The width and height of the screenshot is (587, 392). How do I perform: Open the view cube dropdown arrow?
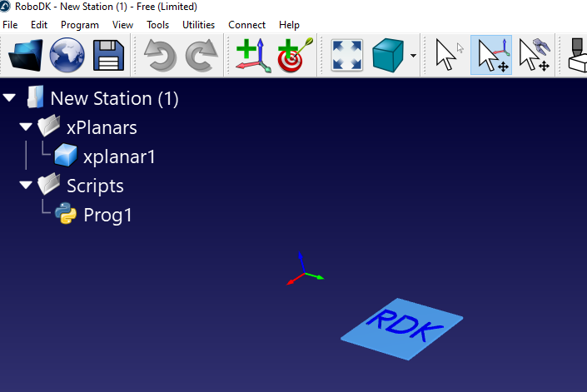pos(413,56)
